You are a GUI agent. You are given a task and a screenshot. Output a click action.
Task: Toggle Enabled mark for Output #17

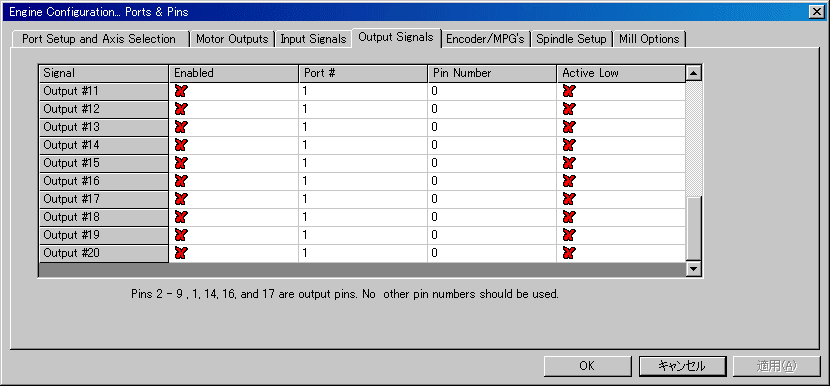click(181, 199)
